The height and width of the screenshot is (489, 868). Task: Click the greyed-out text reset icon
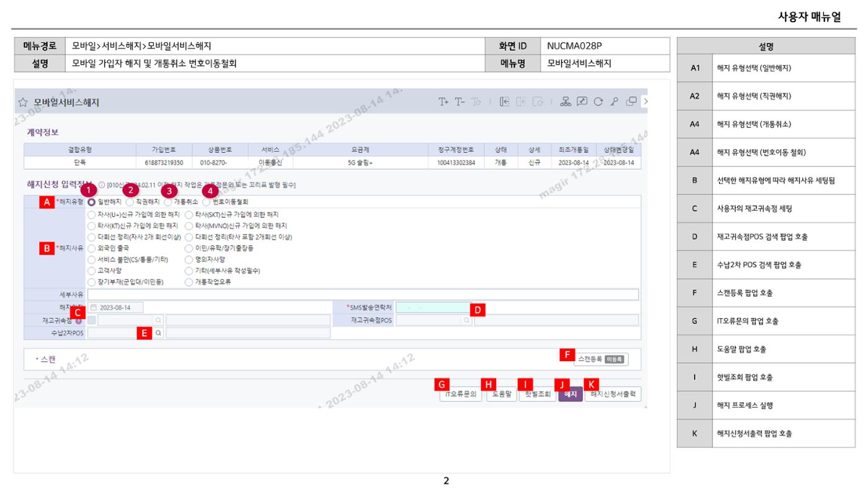pyautogui.click(x=476, y=102)
